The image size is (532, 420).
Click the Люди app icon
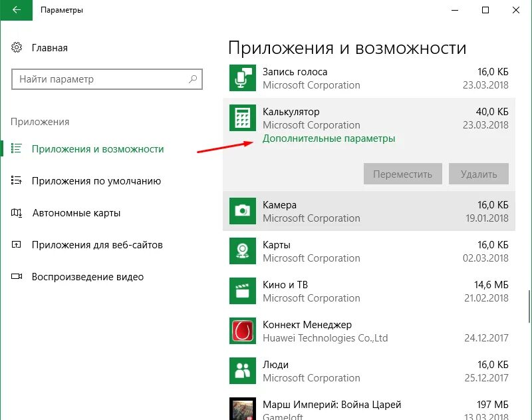pos(243,371)
